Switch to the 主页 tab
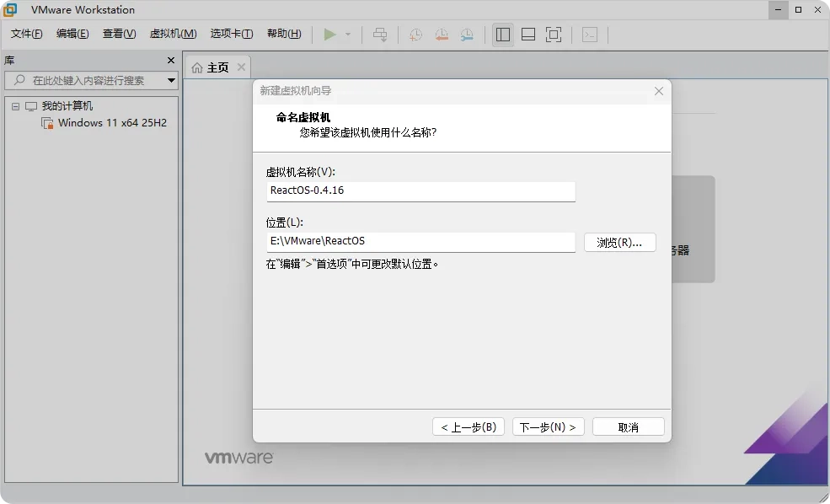The image size is (830, 504). 217,67
